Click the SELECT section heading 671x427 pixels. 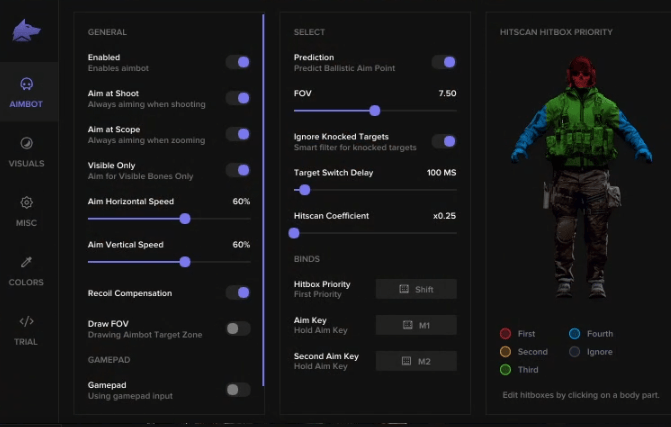(309, 32)
